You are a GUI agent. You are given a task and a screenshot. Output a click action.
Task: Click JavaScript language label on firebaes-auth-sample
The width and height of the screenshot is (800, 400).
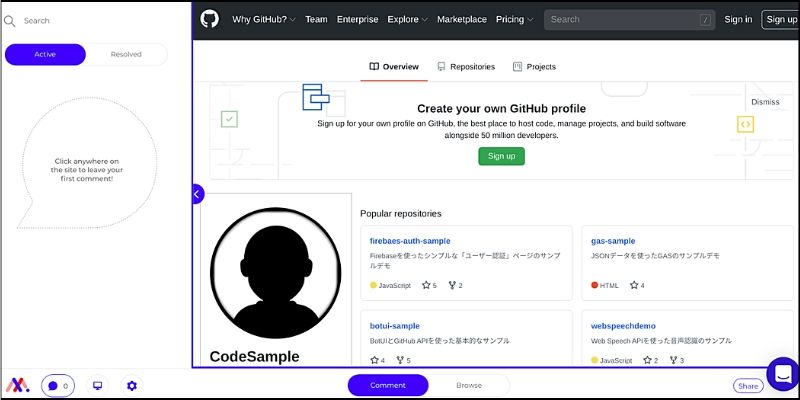[x=394, y=285]
